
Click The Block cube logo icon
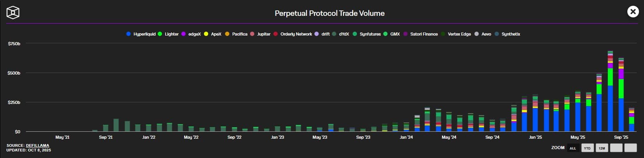coord(13,13)
